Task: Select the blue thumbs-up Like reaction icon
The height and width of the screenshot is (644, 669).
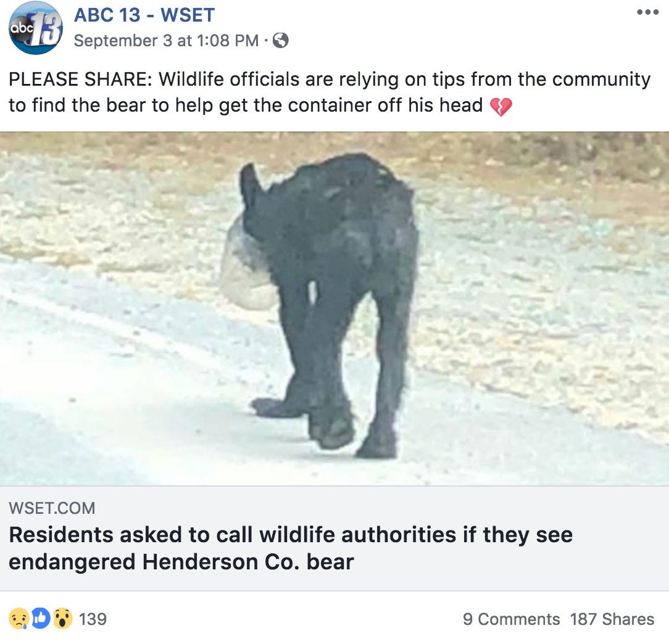Action: coord(40,618)
